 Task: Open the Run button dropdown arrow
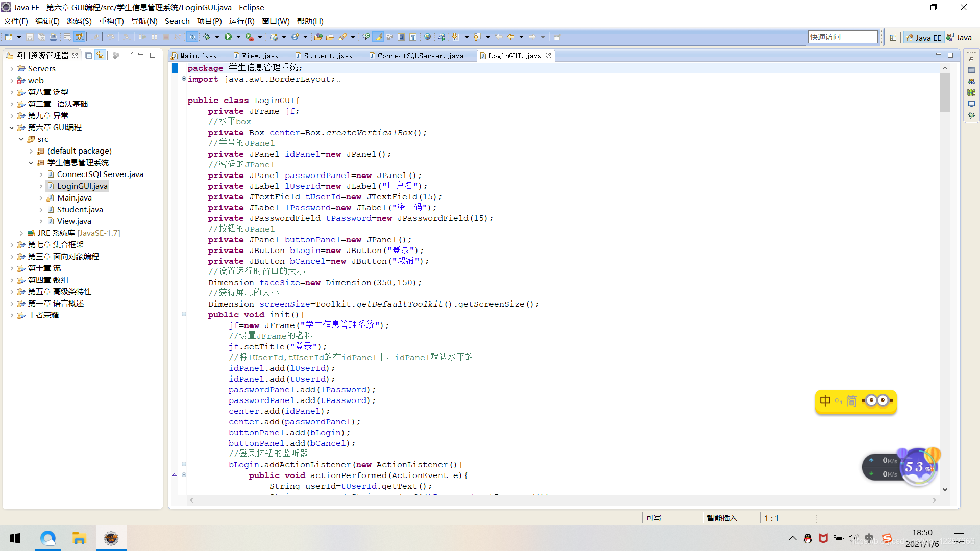(x=238, y=37)
